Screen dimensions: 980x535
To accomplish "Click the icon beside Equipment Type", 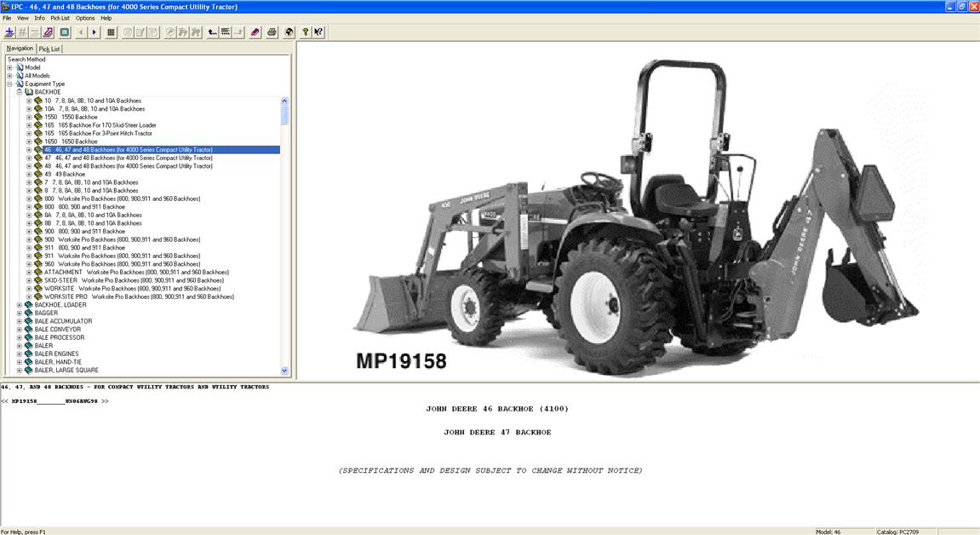I will click(x=20, y=83).
